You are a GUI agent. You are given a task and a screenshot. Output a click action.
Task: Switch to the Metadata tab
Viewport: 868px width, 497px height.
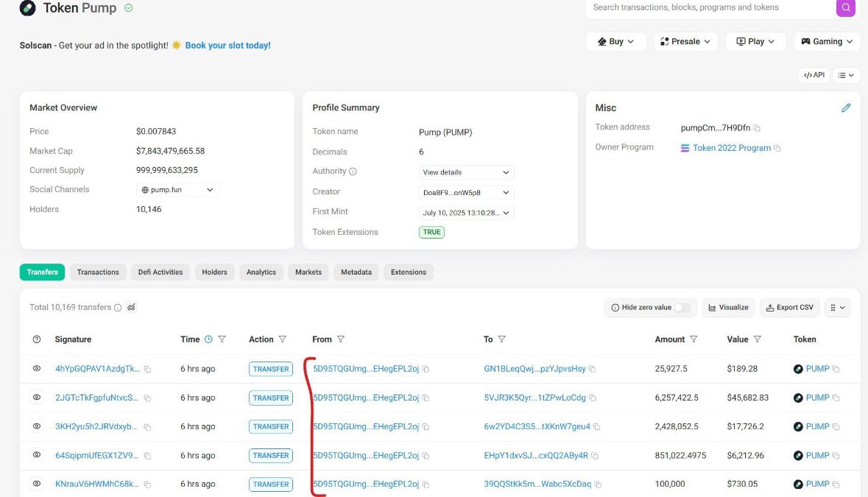[356, 272]
